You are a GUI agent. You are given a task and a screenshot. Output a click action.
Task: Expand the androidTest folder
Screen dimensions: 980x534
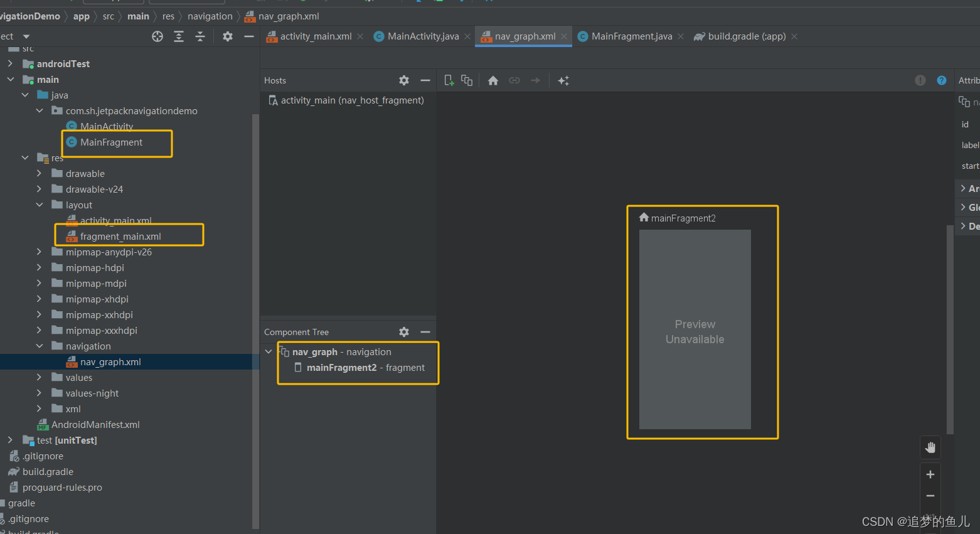pyautogui.click(x=10, y=63)
